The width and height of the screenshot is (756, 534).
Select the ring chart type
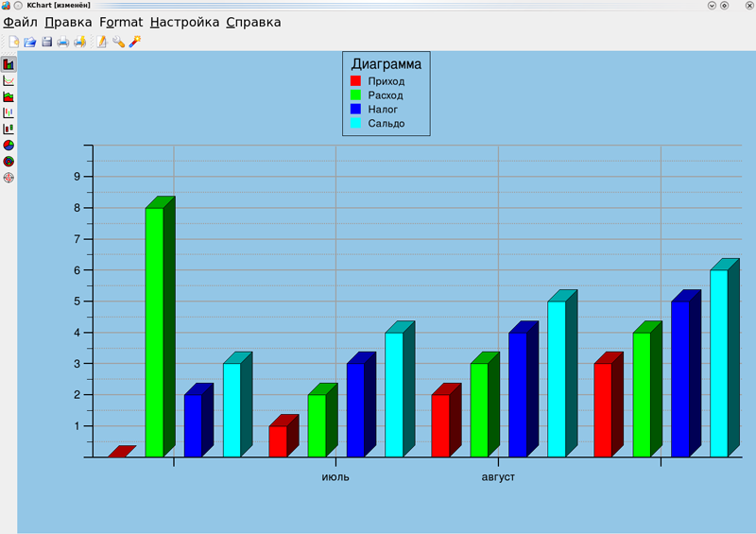(x=9, y=161)
